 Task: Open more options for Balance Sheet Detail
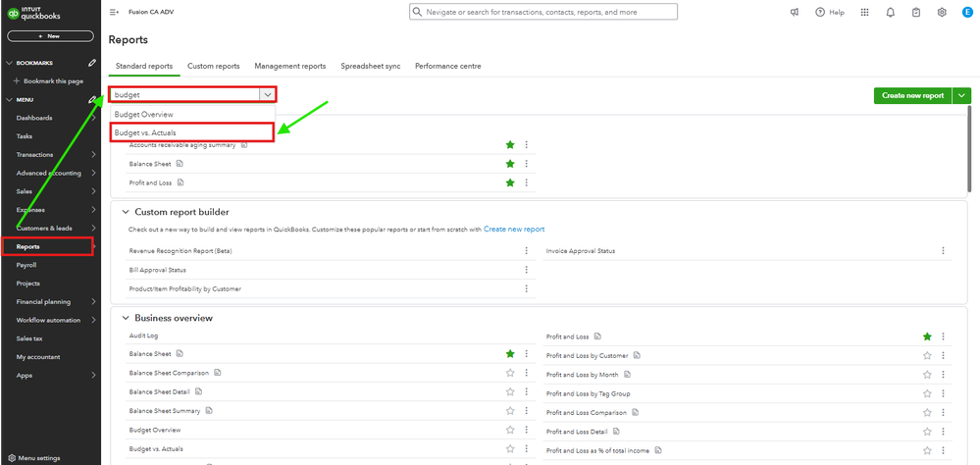click(526, 391)
